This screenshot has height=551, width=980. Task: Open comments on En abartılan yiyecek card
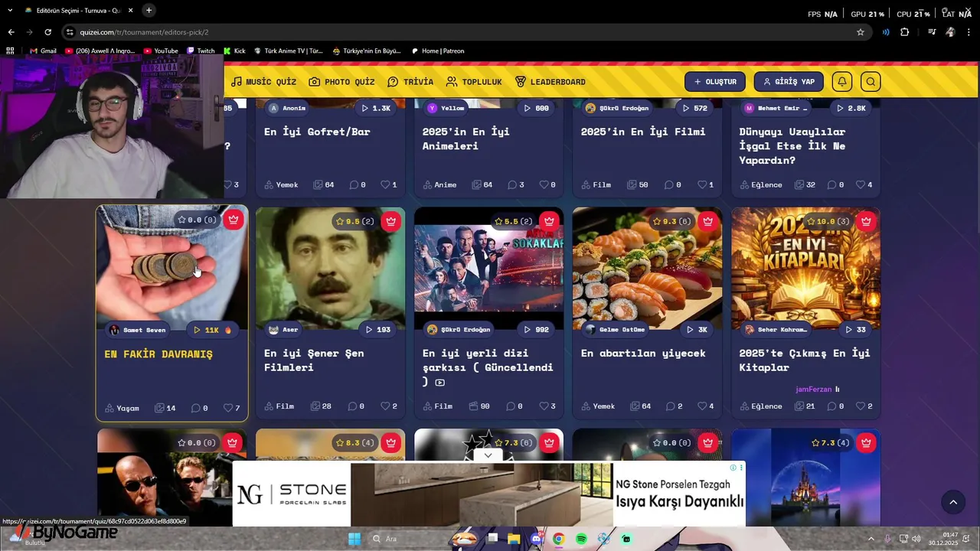(670, 406)
